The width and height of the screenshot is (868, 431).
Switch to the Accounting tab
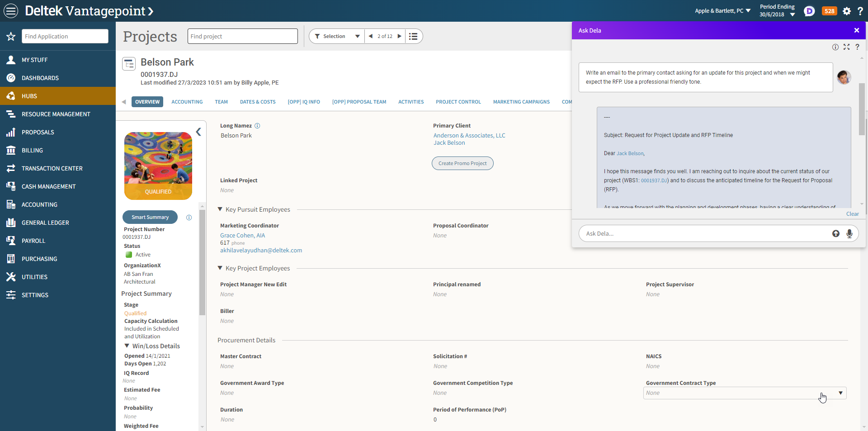point(187,102)
